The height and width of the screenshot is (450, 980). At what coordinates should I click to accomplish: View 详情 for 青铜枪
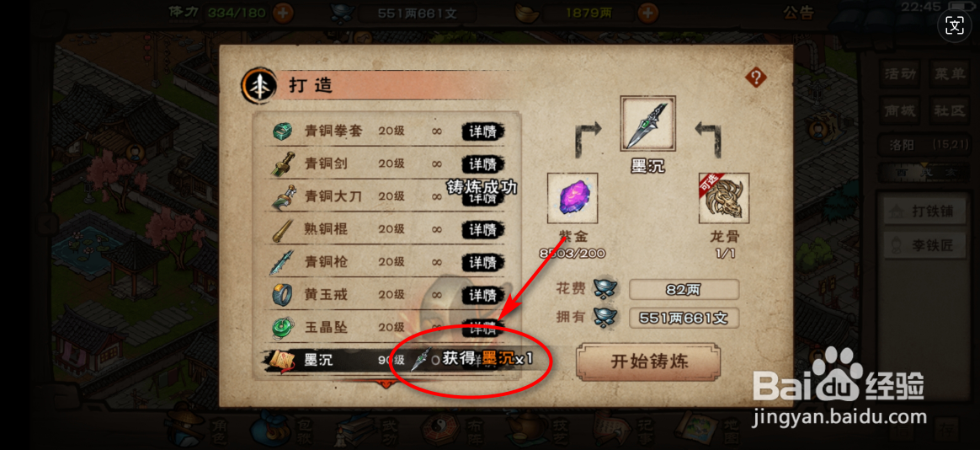pos(483,261)
